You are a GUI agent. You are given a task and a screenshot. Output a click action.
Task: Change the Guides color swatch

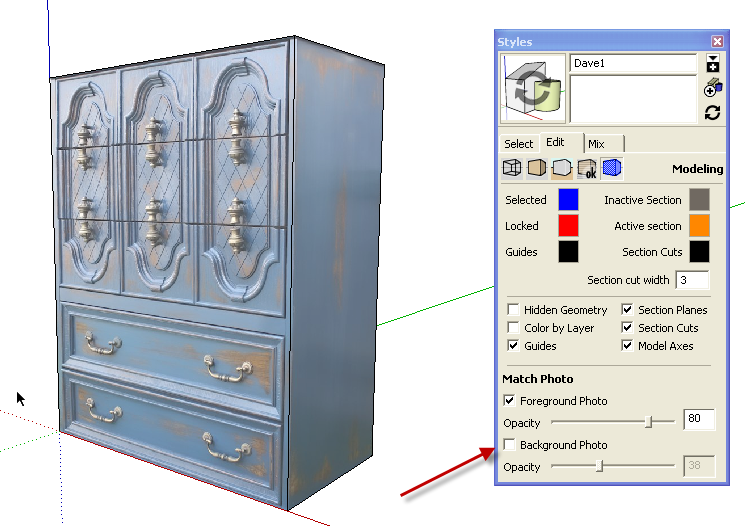[x=568, y=252]
